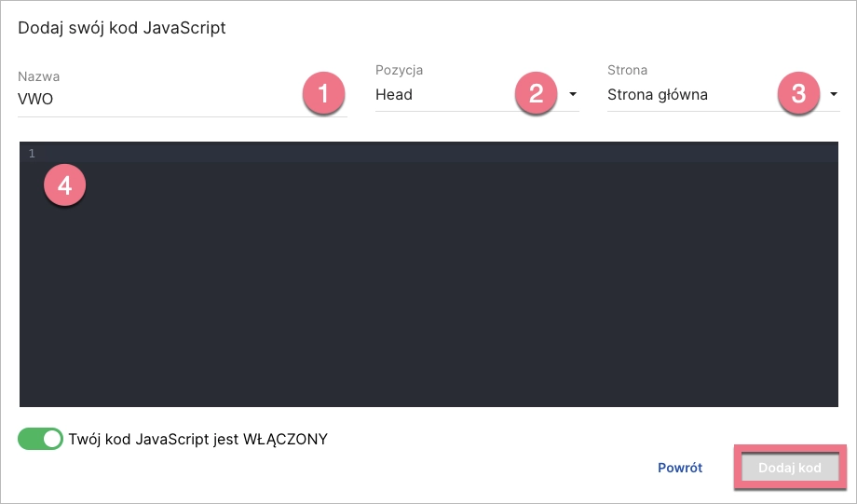Expand the Strona dropdown arrow
857x504 pixels.
pyautogui.click(x=834, y=94)
